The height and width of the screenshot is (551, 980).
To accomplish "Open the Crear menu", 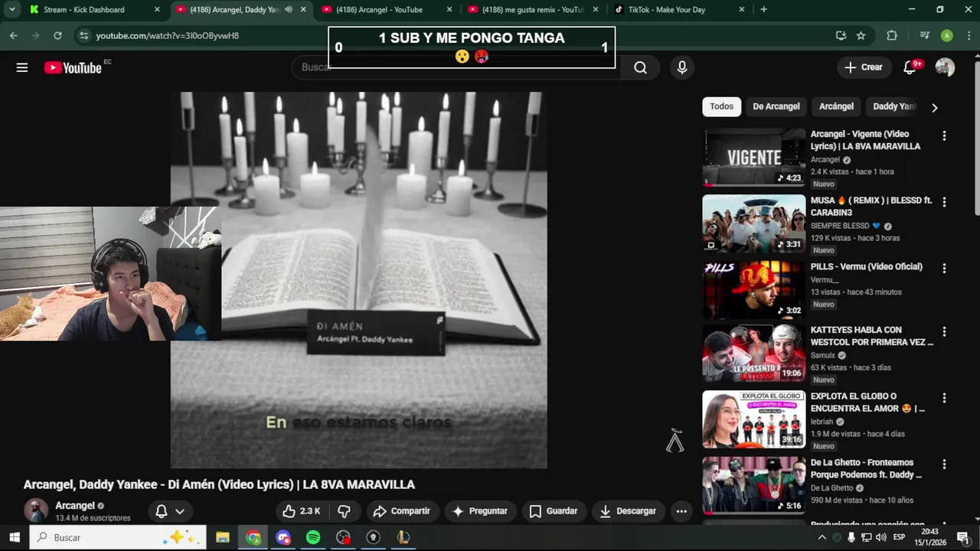I will tap(864, 67).
